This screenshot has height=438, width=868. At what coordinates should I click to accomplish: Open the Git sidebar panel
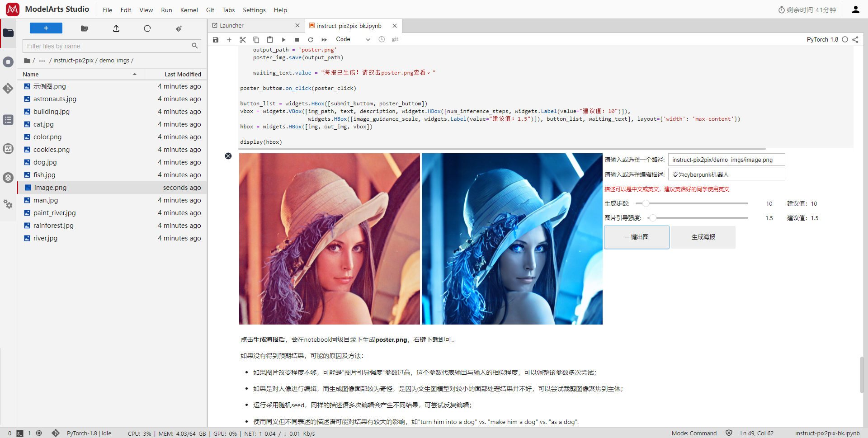click(x=9, y=89)
